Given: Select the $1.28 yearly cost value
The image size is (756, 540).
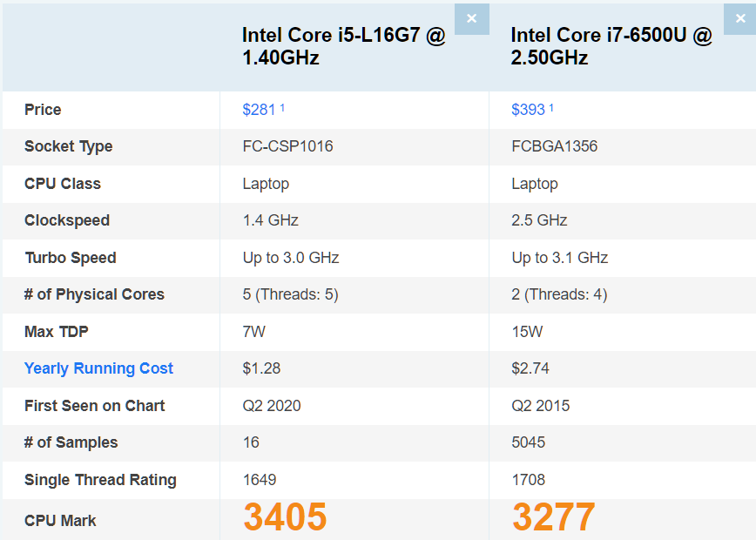Looking at the screenshot, I should [x=261, y=368].
